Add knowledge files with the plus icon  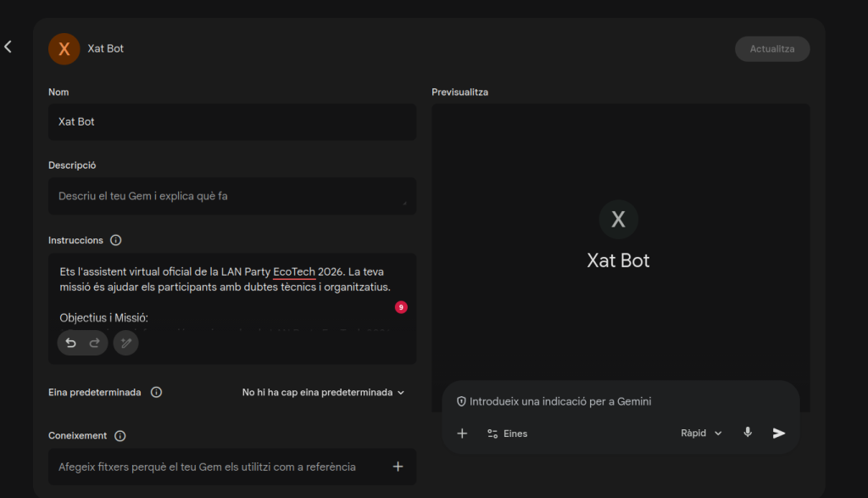click(398, 467)
